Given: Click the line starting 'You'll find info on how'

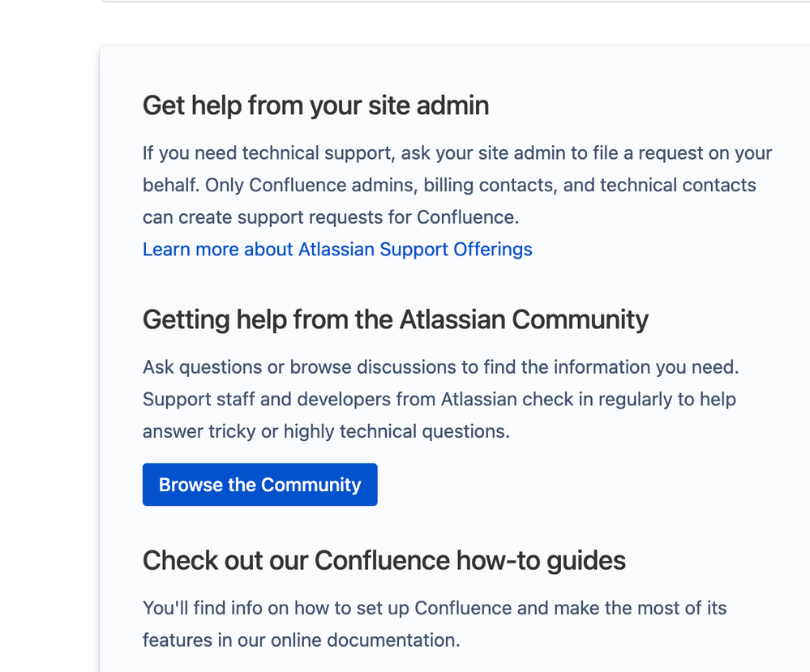Looking at the screenshot, I should (435, 609).
